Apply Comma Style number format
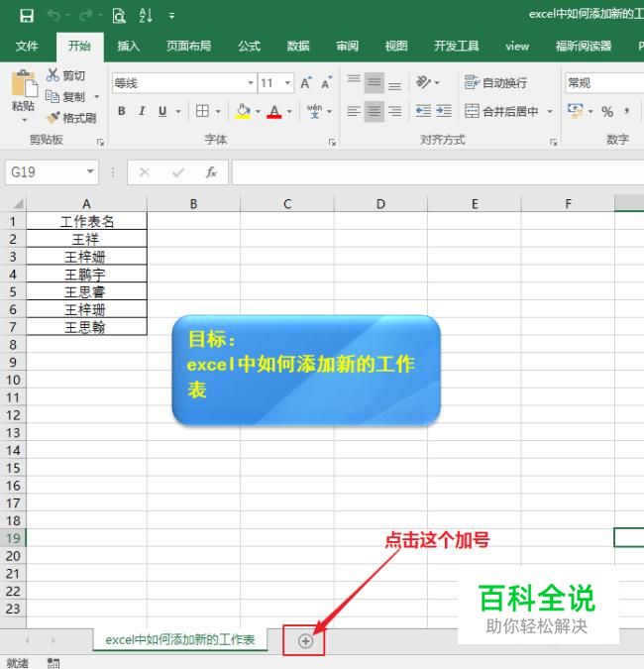 tap(626, 111)
